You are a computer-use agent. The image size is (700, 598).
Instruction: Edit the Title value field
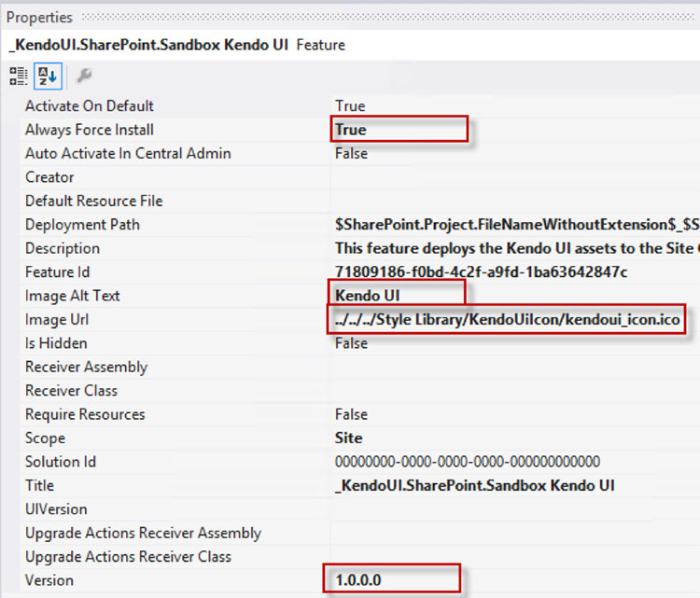[475, 485]
